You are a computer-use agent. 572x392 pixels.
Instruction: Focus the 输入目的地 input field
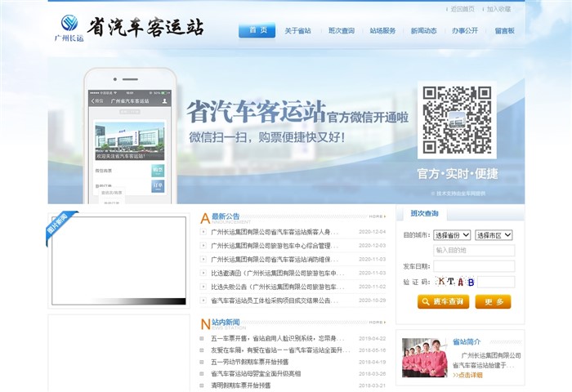[474, 250]
